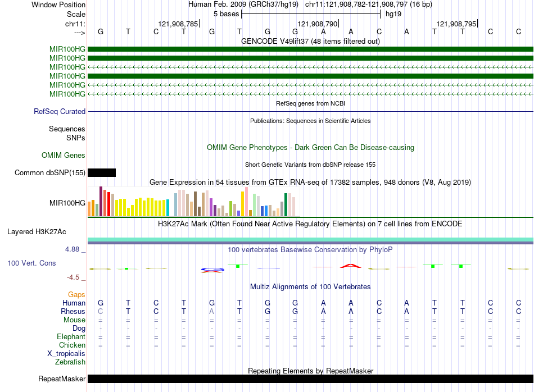Image resolution: width=534 pixels, height=392 pixels.
Task: Click the 100 Vert. Cons label
Action: (31, 263)
